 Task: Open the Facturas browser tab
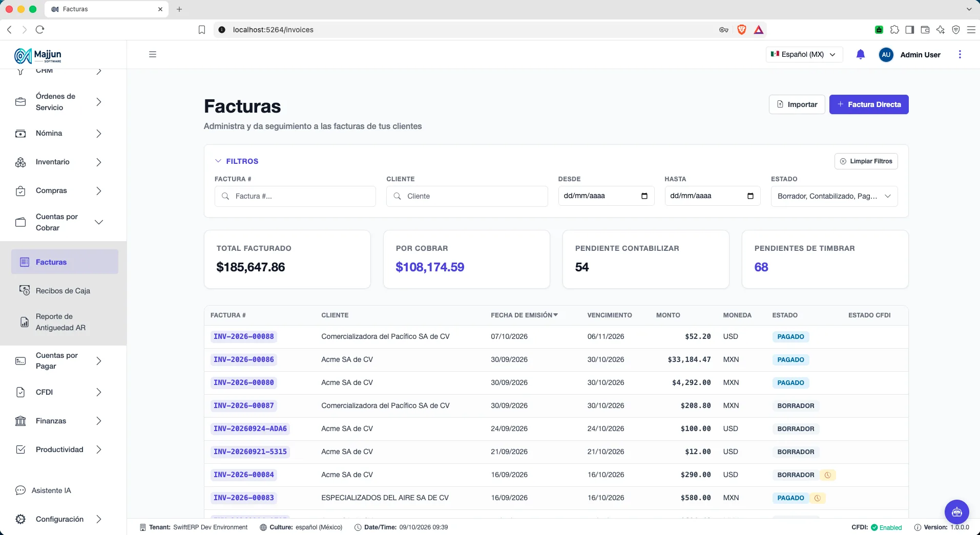coord(107,9)
